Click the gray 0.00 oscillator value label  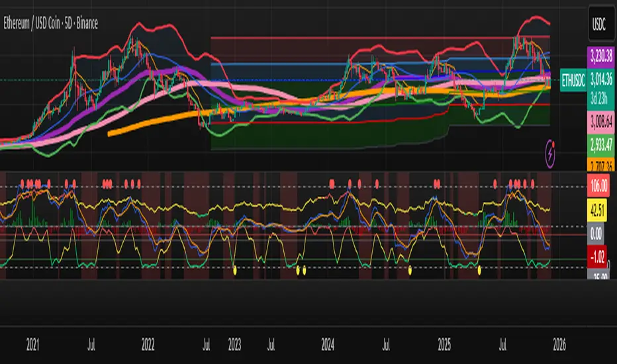coord(601,233)
